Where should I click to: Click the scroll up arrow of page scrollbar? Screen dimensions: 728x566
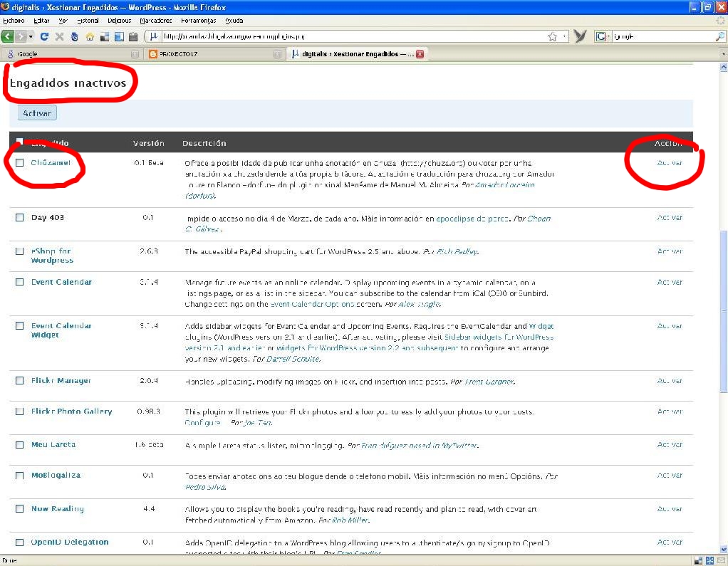[723, 67]
